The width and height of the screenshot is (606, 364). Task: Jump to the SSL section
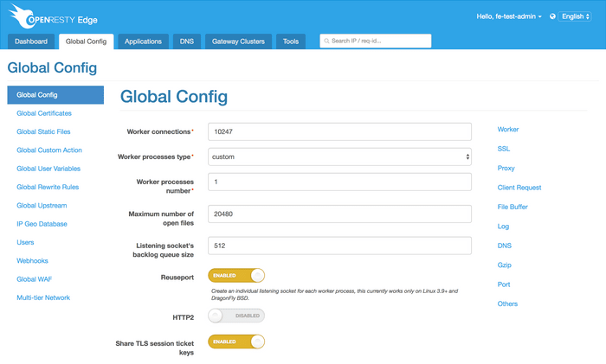pyautogui.click(x=504, y=149)
